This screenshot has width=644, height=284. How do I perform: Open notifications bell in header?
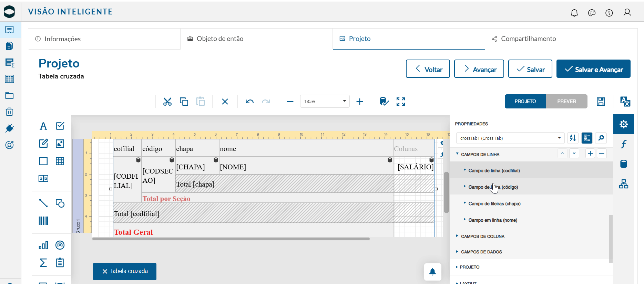point(574,13)
